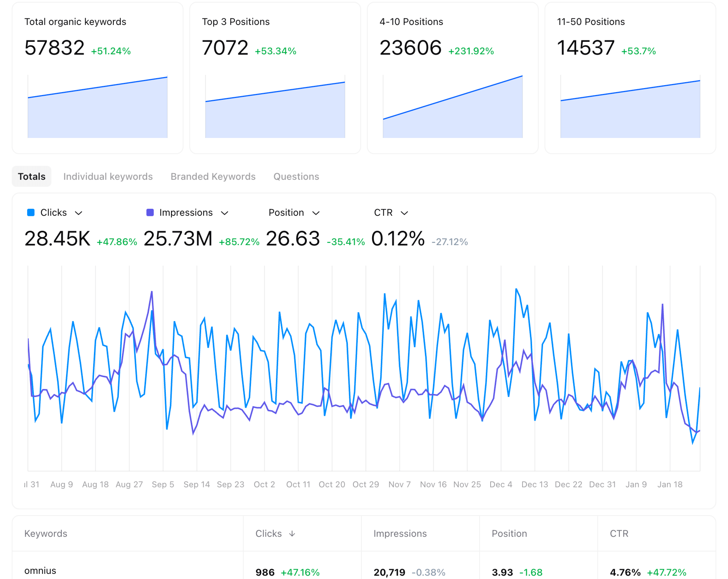728x579 pixels.
Task: Select the Totals tab
Action: pos(31,176)
